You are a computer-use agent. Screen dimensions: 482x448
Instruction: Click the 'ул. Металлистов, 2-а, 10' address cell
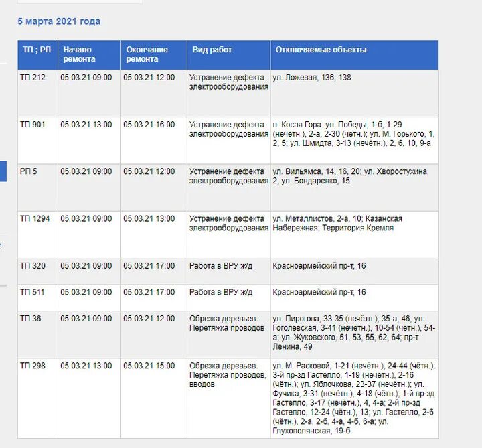pos(354,234)
